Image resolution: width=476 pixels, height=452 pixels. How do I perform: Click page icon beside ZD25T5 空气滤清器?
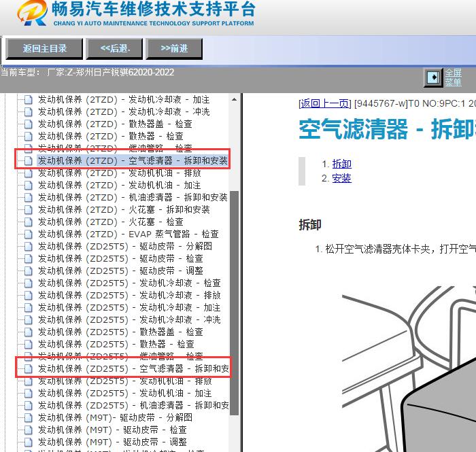(x=29, y=368)
